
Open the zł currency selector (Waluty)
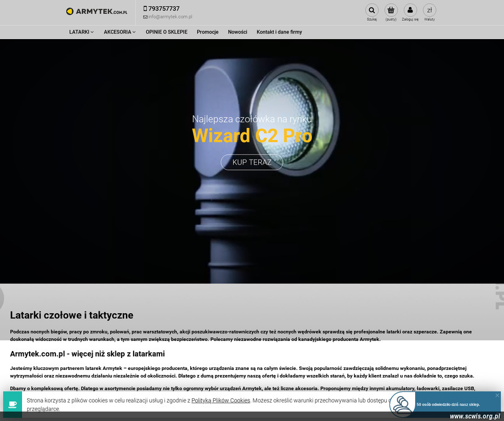click(430, 10)
